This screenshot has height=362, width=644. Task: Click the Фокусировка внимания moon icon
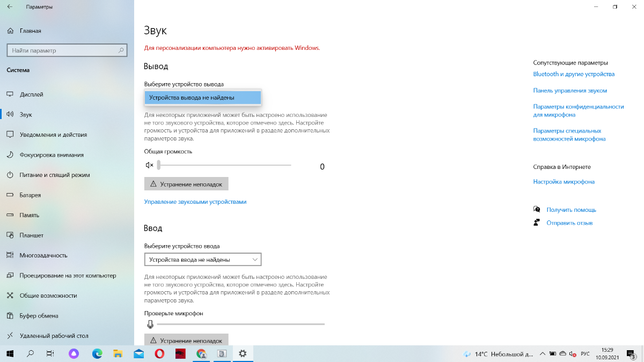tap(10, 155)
